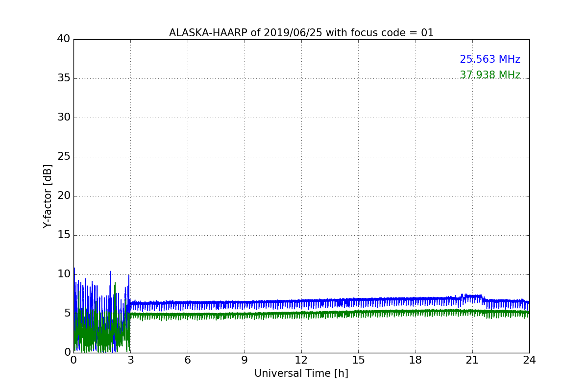Image resolution: width=588 pixels, height=392 pixels.
Task: Click the x-axis tick label '18'
Action: coord(416,360)
